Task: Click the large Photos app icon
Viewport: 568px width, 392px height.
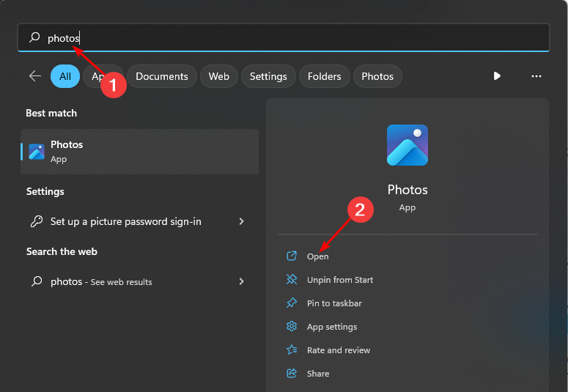Action: click(x=407, y=145)
